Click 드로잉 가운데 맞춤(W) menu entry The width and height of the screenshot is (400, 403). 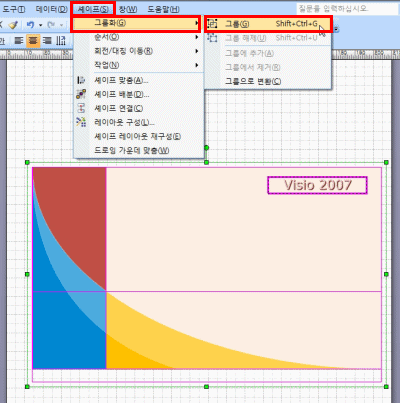click(132, 151)
